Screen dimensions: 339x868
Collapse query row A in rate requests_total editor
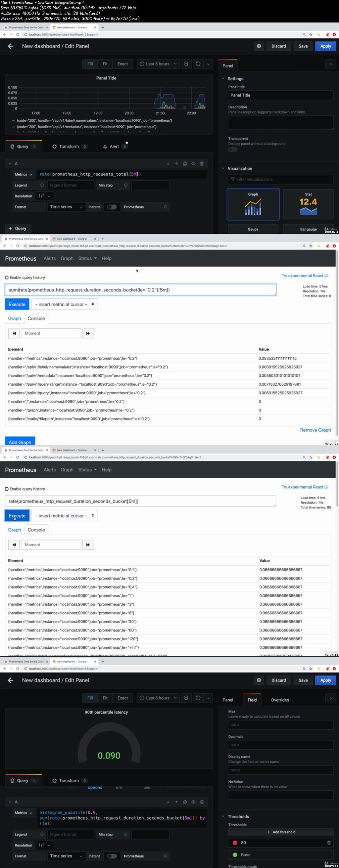coord(10,164)
